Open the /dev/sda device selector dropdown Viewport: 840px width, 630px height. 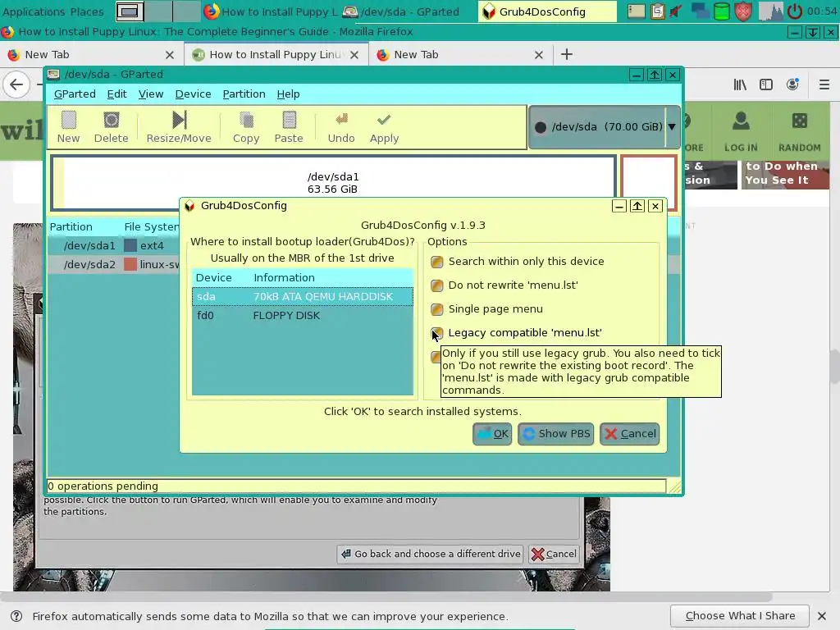(605, 127)
